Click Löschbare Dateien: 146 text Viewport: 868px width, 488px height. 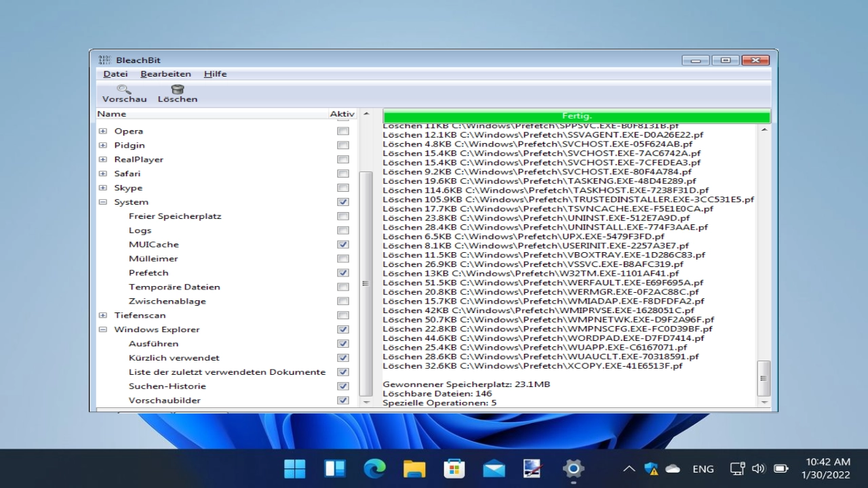(437, 394)
